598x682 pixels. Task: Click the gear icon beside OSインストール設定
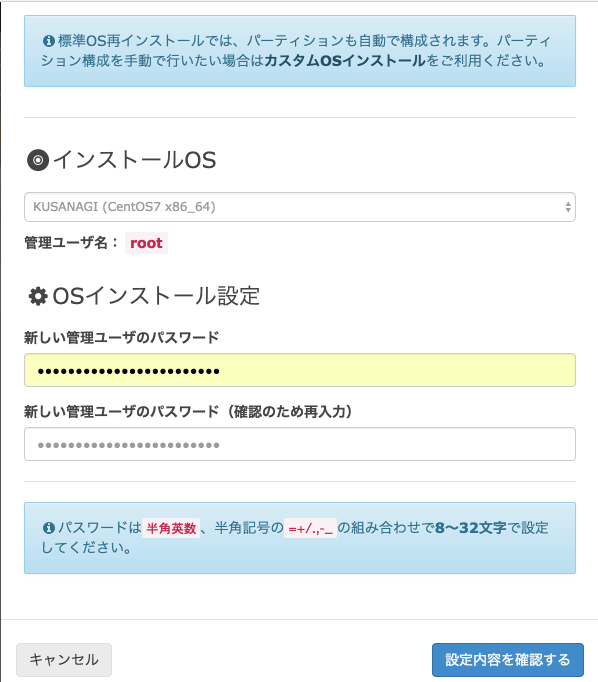click(38, 297)
